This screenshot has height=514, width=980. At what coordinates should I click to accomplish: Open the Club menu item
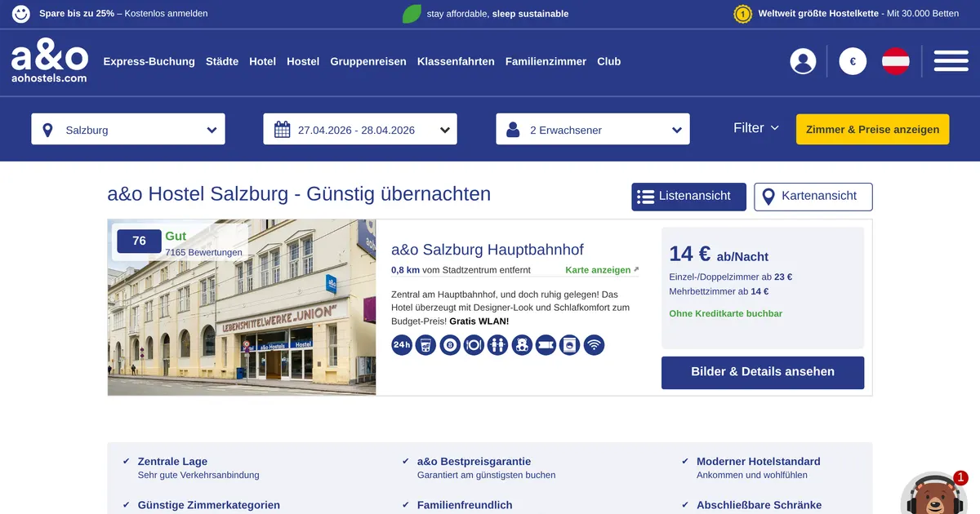coord(609,61)
